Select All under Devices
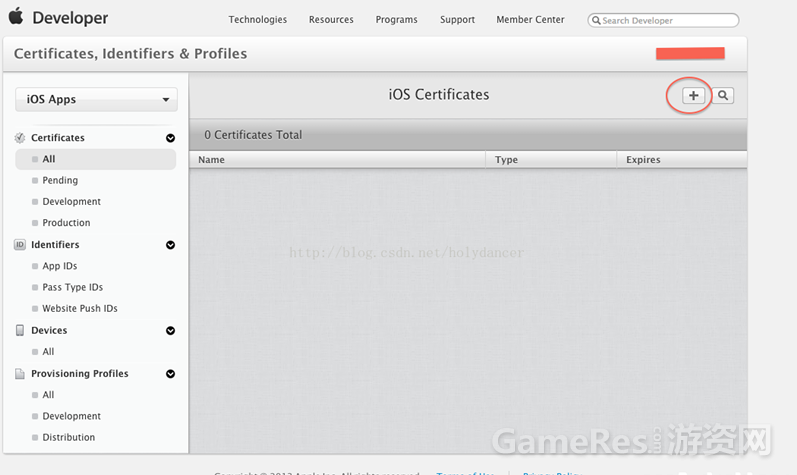 [48, 352]
